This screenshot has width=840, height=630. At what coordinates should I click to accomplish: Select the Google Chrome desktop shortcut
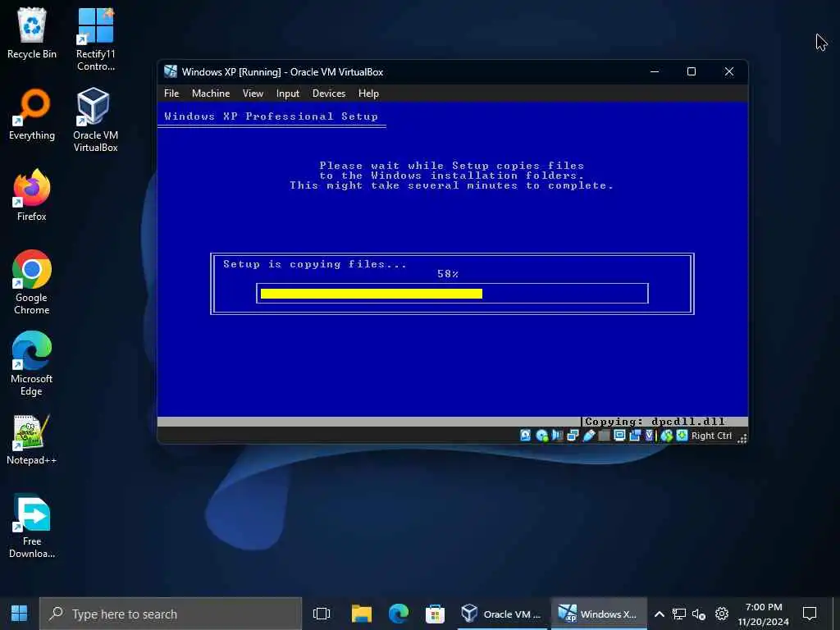pos(32,282)
